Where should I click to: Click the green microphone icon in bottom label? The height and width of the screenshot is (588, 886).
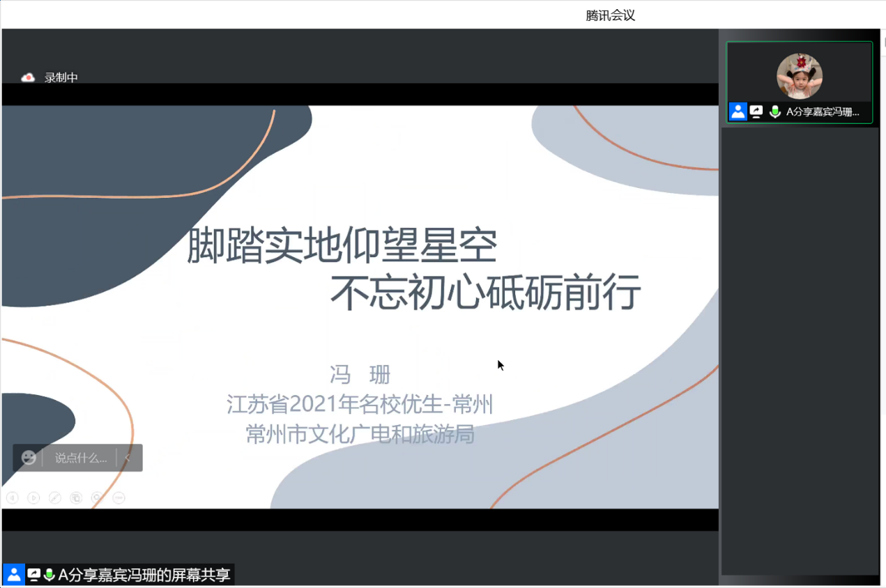click(49, 575)
